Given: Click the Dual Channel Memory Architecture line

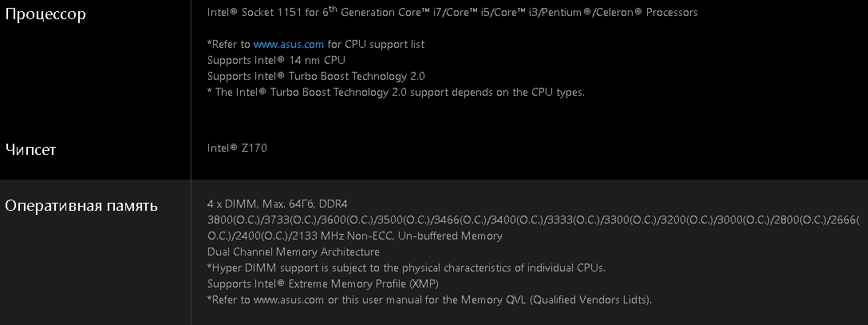Looking at the screenshot, I should tap(294, 252).
